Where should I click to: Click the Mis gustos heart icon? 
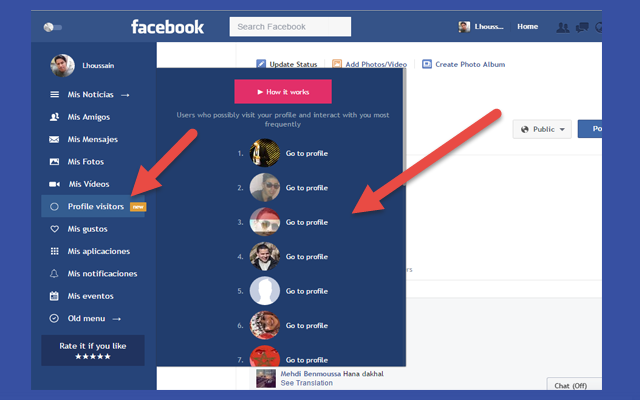coord(54,229)
